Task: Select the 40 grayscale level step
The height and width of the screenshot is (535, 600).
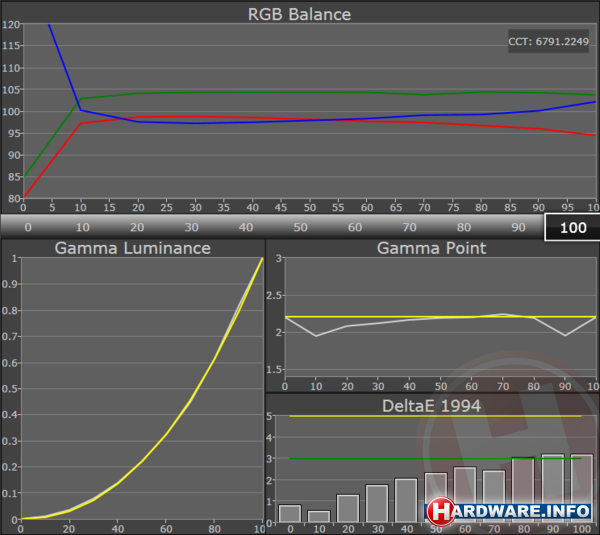Action: 246,227
